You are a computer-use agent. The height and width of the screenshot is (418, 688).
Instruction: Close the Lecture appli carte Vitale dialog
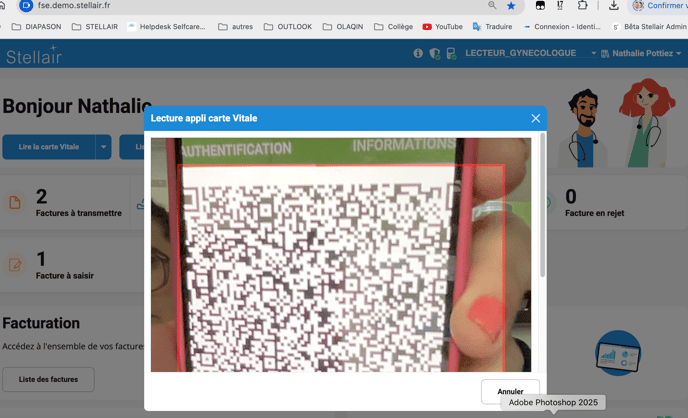click(x=535, y=118)
